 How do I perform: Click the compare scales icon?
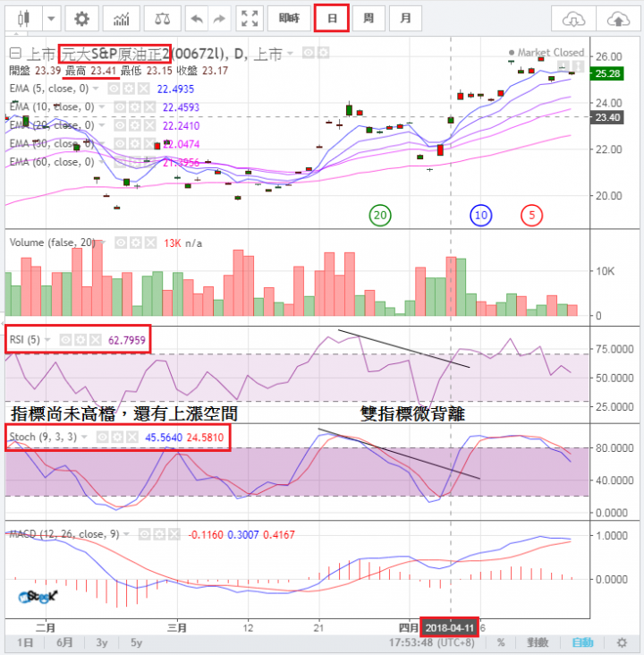(162, 19)
